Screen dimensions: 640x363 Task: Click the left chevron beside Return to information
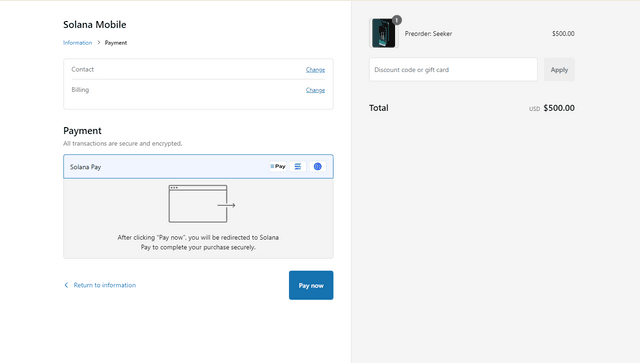pos(66,285)
